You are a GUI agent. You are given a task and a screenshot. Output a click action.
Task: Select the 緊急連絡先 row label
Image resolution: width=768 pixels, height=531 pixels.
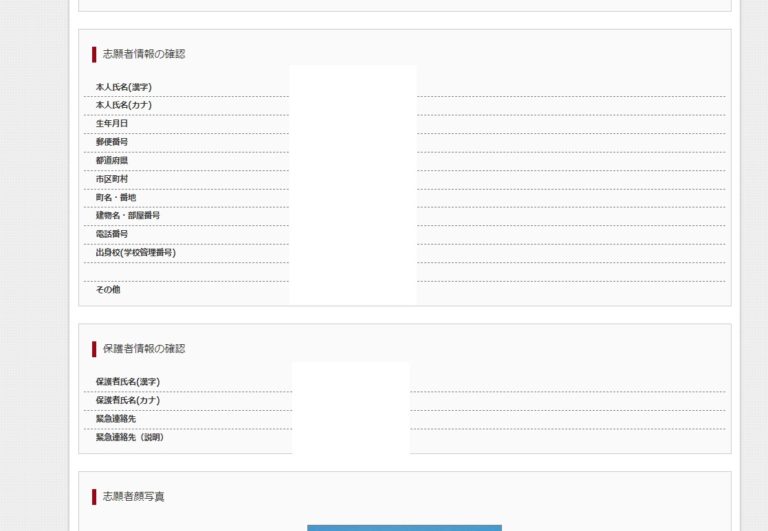point(116,418)
